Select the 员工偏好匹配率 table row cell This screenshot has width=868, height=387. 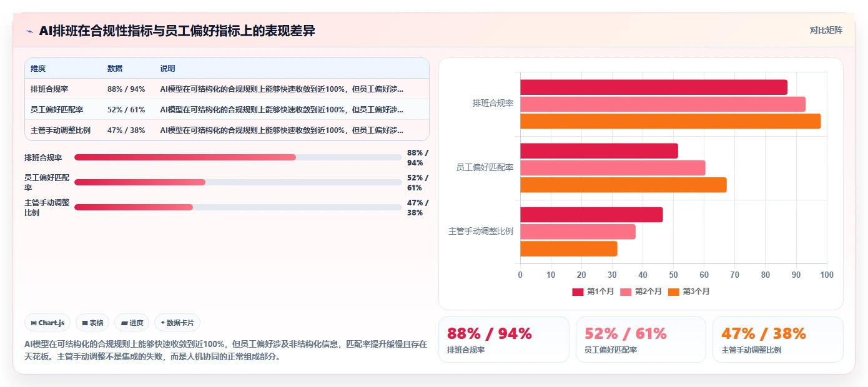click(57, 109)
